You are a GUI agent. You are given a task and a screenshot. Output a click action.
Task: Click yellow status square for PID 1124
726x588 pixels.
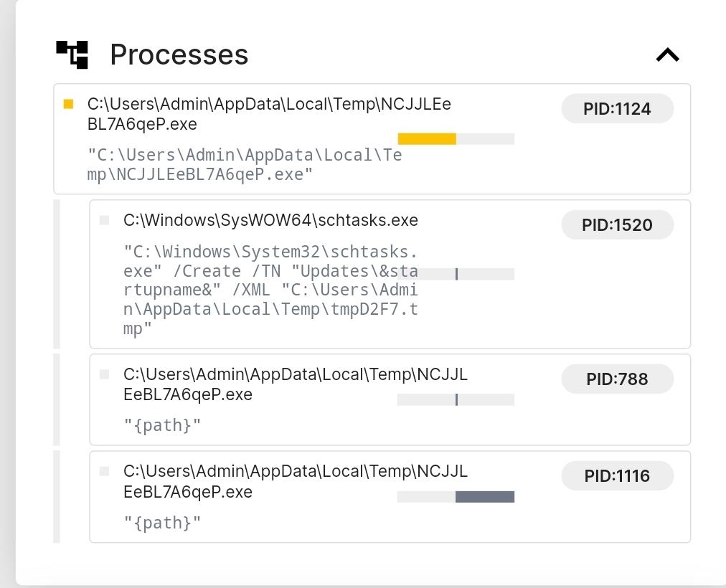point(69,104)
